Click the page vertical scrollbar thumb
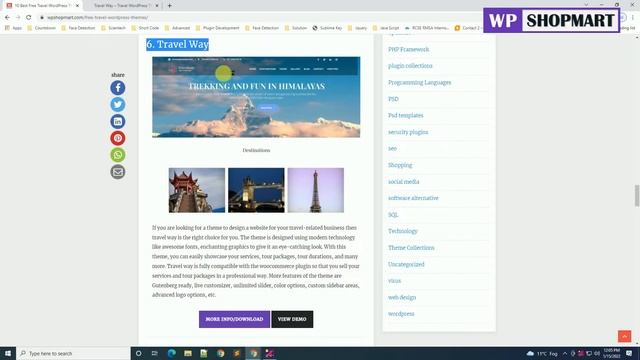 pyautogui.click(x=636, y=196)
